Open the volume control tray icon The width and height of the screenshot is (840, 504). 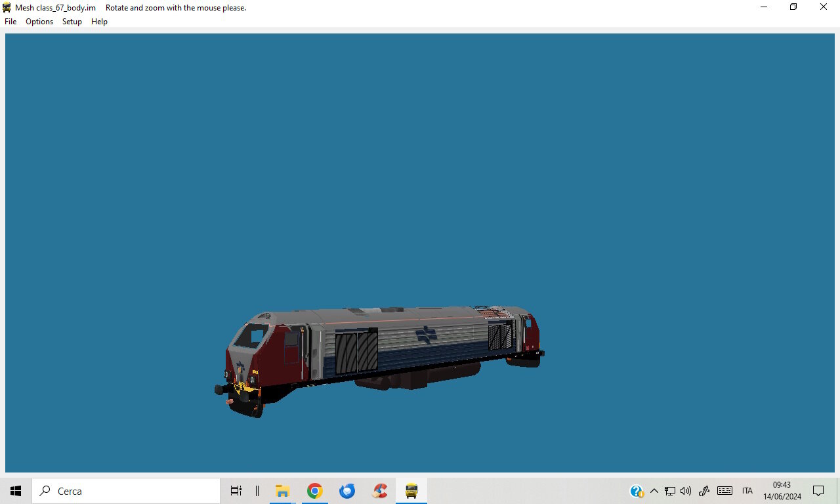[686, 491]
